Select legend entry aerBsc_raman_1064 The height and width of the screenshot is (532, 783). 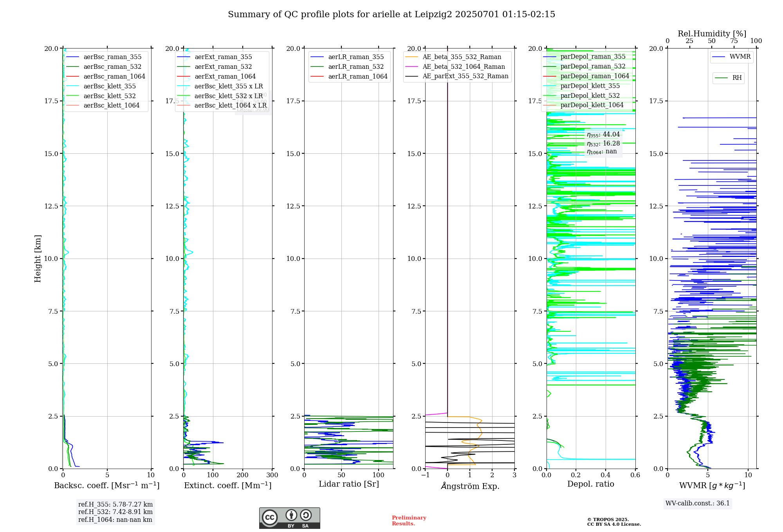coord(106,77)
